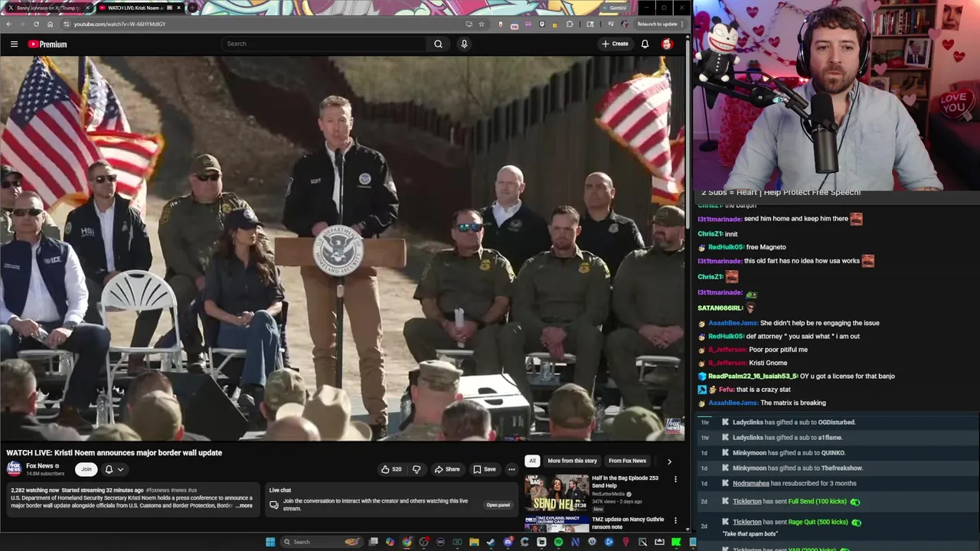Go back in Chrome browser
The height and width of the screenshot is (551, 980).
pyautogui.click(x=9, y=24)
